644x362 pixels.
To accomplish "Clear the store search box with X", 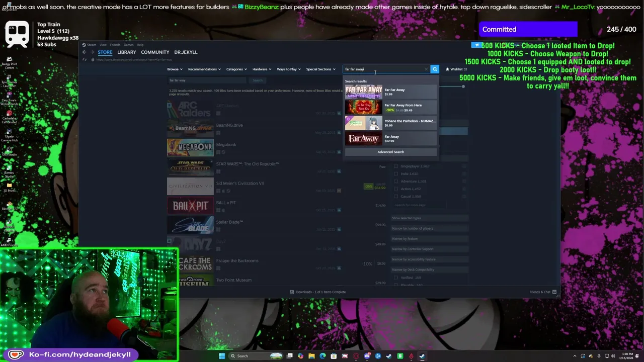I will pos(427,69).
